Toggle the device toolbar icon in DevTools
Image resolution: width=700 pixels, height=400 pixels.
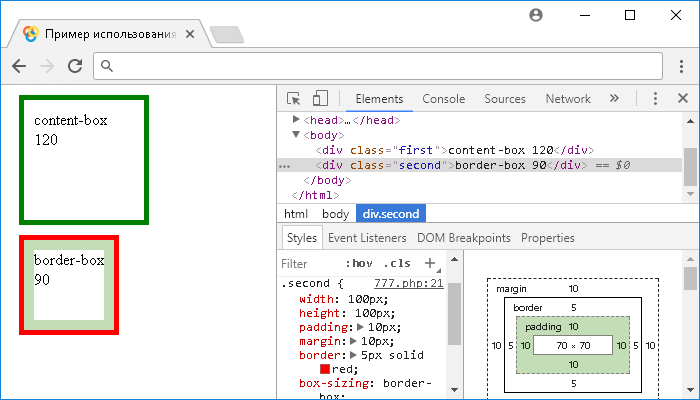click(320, 99)
